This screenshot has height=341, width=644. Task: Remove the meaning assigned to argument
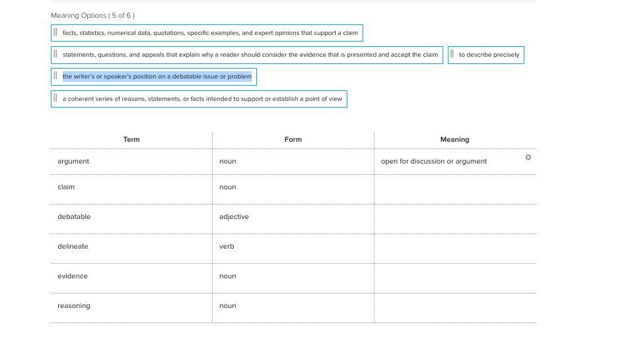click(x=528, y=157)
